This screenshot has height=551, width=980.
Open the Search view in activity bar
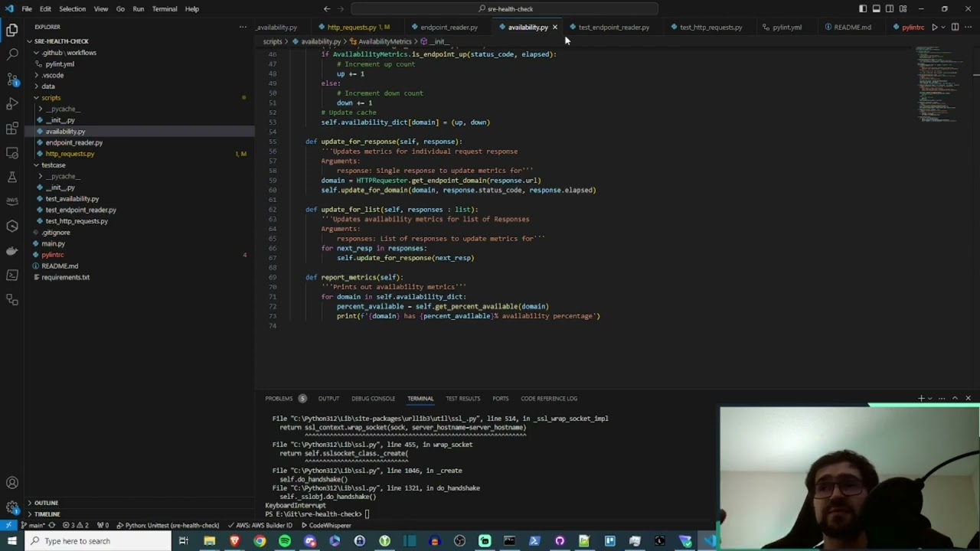point(12,54)
